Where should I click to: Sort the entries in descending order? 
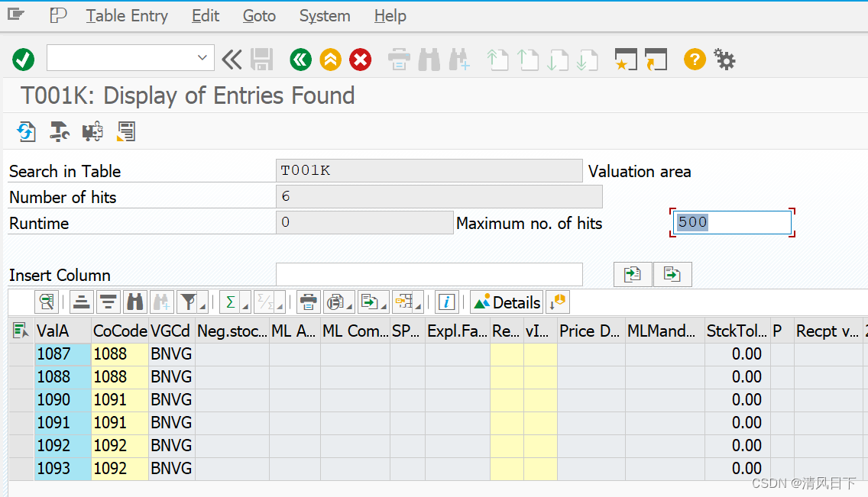point(107,302)
